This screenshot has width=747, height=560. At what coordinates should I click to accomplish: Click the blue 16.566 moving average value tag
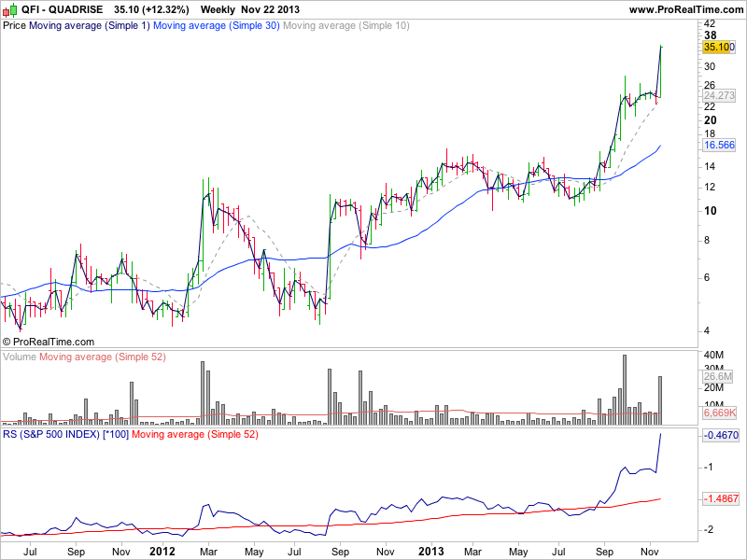click(x=719, y=145)
